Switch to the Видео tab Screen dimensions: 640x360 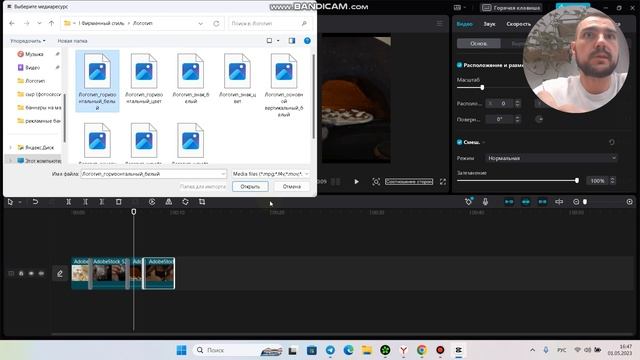464,24
